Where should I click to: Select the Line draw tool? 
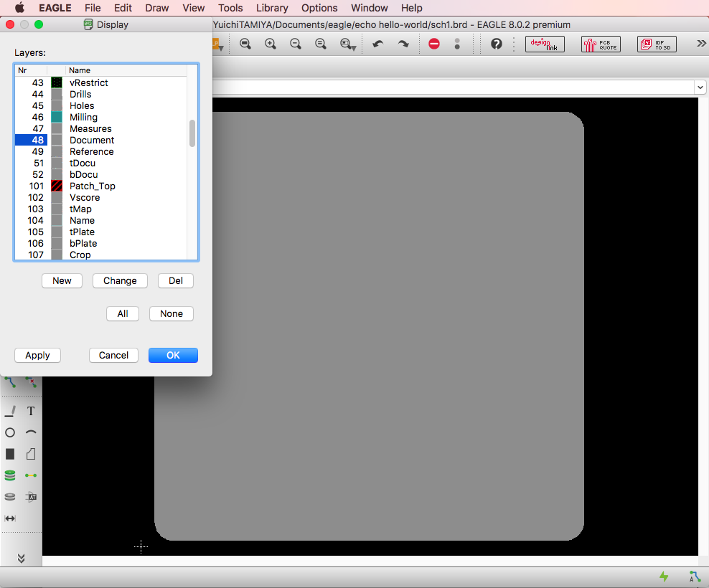point(10,411)
